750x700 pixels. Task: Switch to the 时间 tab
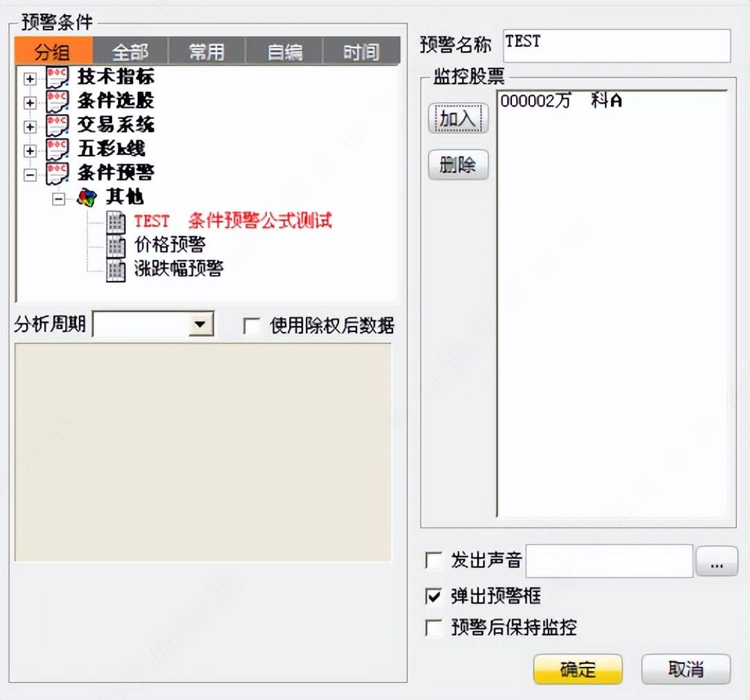click(x=362, y=51)
